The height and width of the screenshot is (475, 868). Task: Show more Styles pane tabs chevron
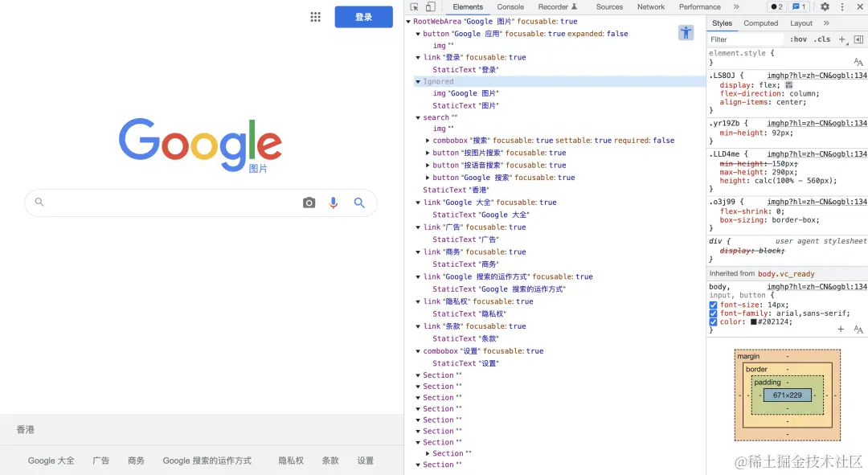(x=826, y=23)
